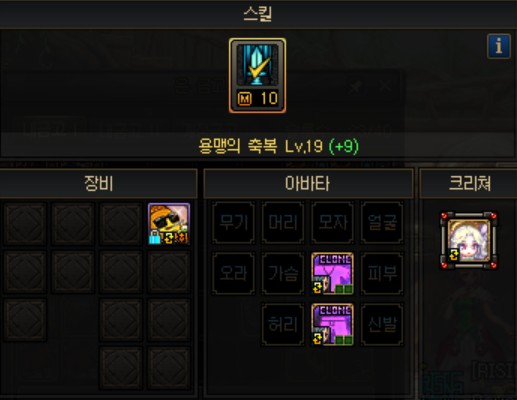Select the sunglasses duck equipment item

click(x=169, y=224)
